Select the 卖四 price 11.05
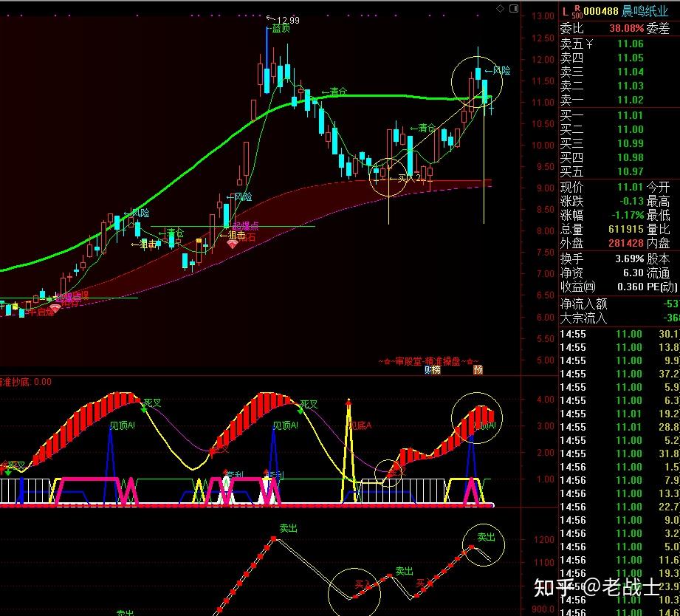 [x=631, y=58]
